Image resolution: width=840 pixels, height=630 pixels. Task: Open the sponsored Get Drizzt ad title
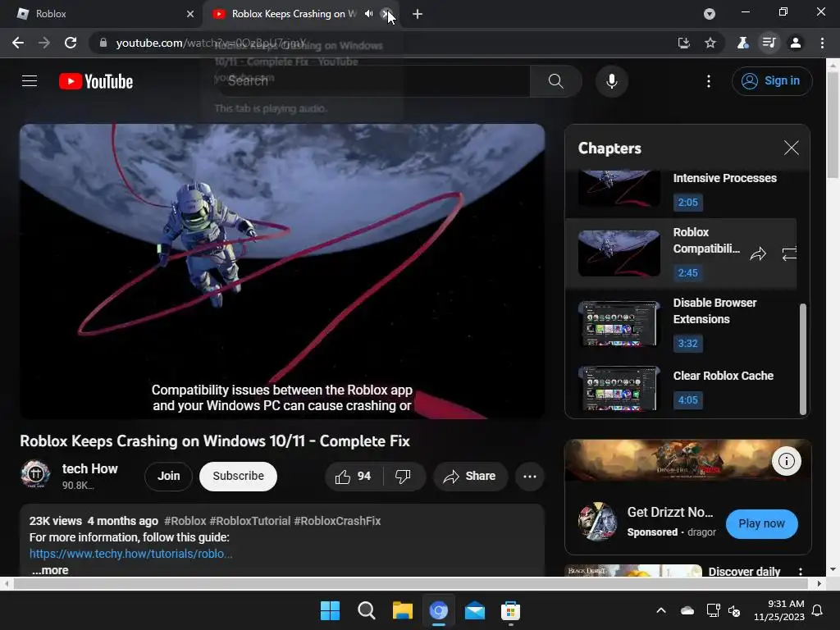(669, 512)
